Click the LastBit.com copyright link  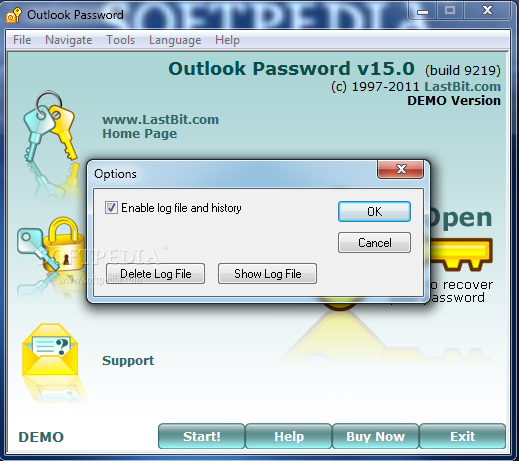[x=462, y=86]
